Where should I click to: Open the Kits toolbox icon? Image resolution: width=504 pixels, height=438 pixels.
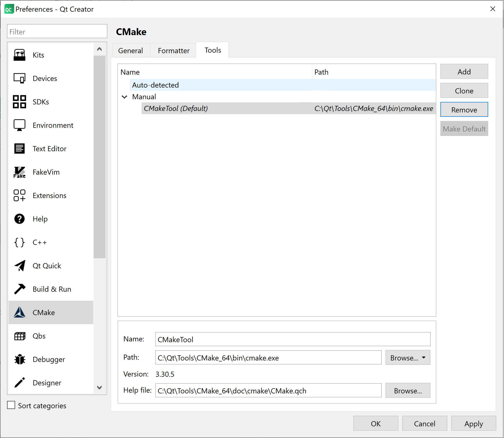[19, 55]
